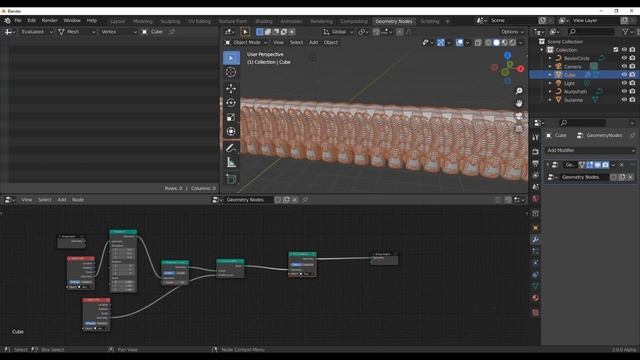Viewport: 640px width, 360px height.
Task: Select the Annotate tool
Action: [x=231, y=148]
